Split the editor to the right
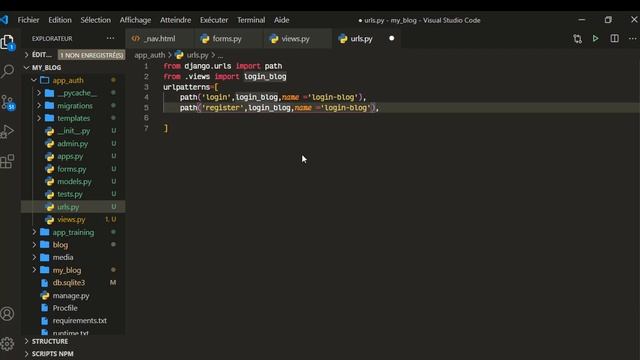This screenshot has height=360, width=640. (x=614, y=39)
